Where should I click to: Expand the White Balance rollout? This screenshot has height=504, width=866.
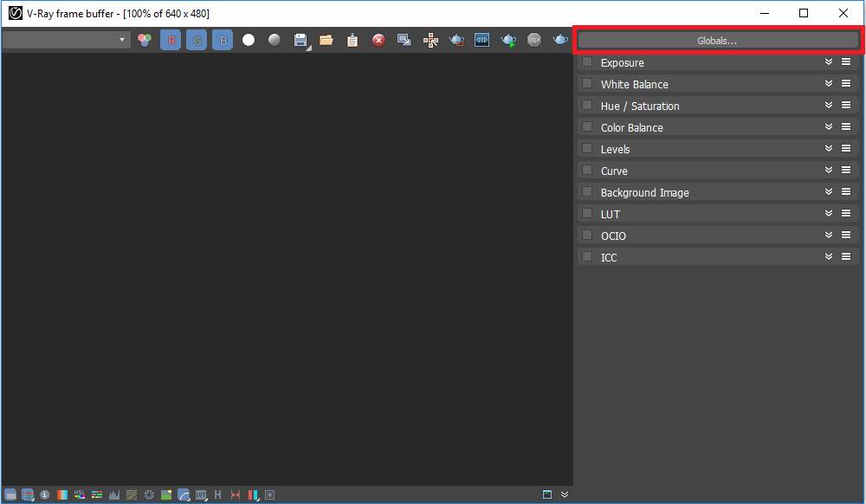point(829,83)
